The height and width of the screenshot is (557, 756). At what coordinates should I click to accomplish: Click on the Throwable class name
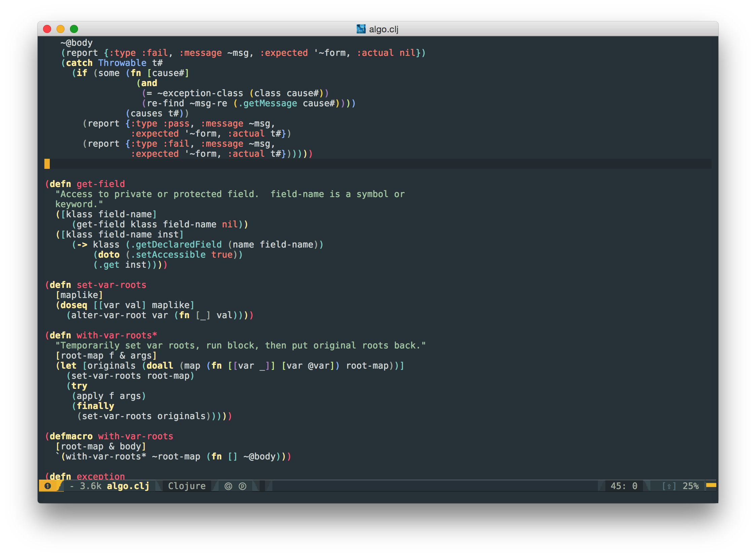coord(122,63)
